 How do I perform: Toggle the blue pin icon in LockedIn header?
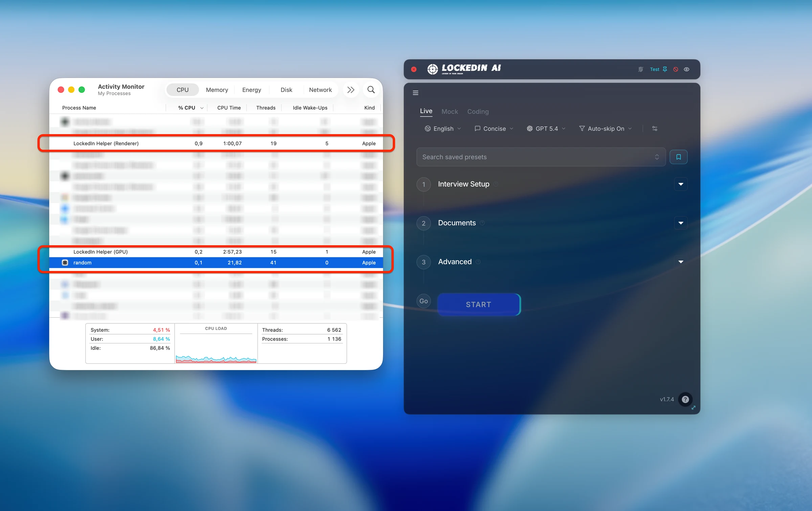pyautogui.click(x=665, y=69)
